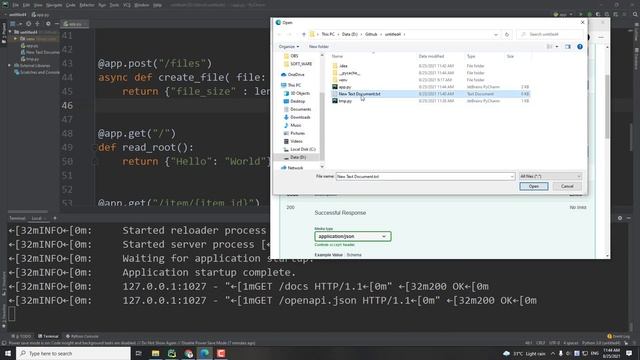
Task: Open the media type application/json dropdown
Action: coord(353,236)
